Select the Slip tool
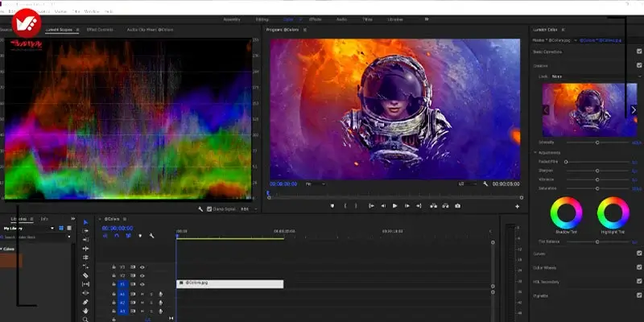Image resolution: width=644 pixels, height=322 pixels. tap(86, 284)
